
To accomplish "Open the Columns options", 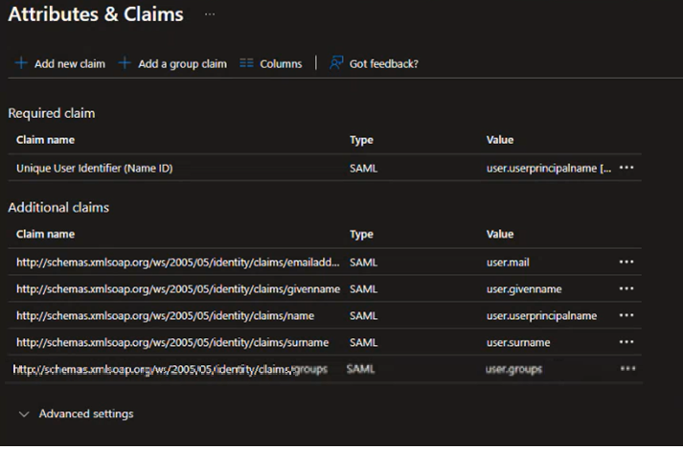I will [280, 64].
